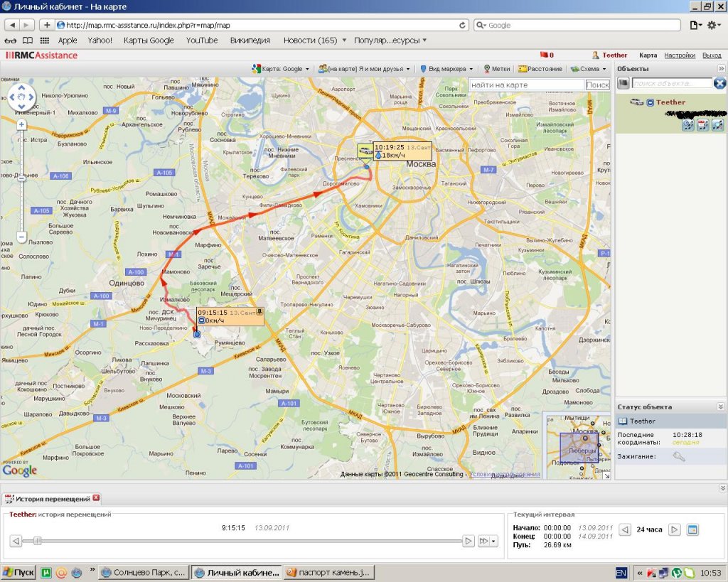Collapse the Статус объекта panel
This screenshot has height=582, width=728.
721,406
